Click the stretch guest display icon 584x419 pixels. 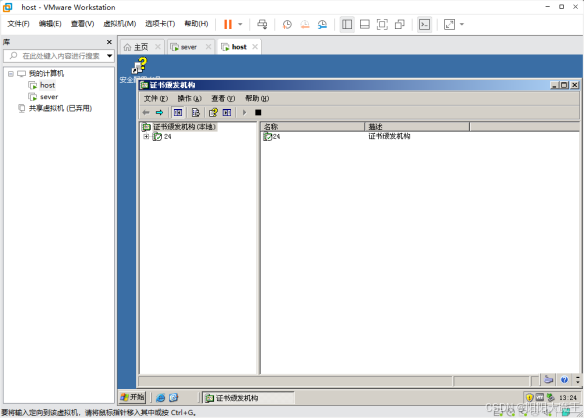(449, 25)
